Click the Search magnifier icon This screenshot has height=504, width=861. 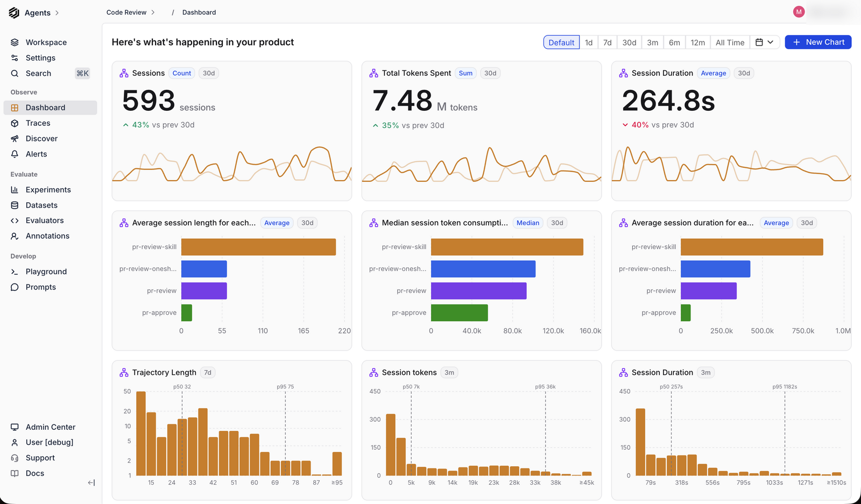15,74
